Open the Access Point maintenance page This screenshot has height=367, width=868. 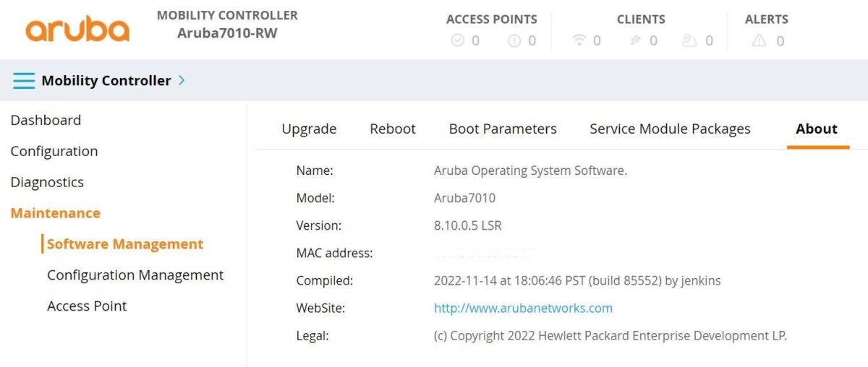click(87, 306)
